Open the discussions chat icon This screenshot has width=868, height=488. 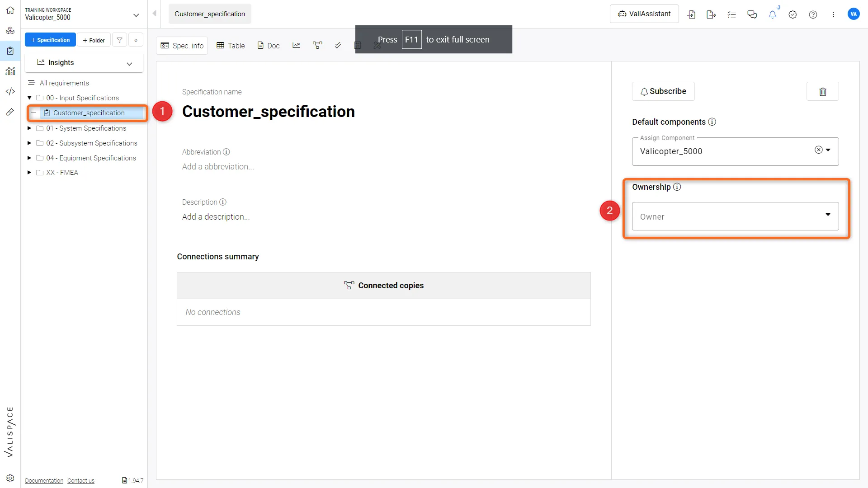pyautogui.click(x=752, y=14)
